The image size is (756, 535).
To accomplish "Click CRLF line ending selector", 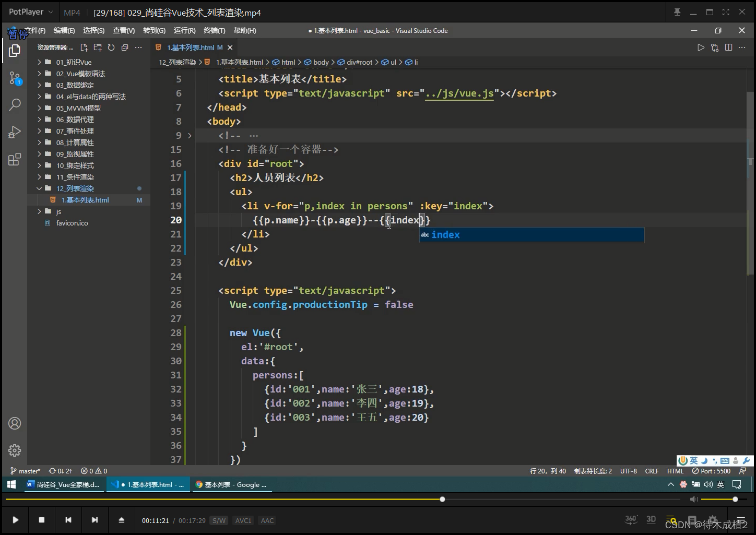I will click(652, 471).
